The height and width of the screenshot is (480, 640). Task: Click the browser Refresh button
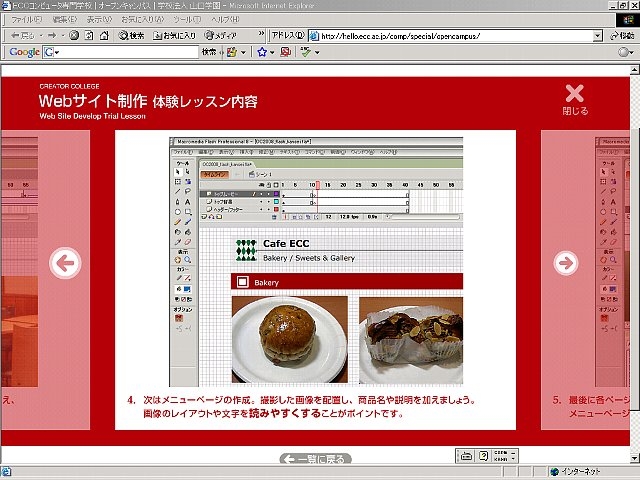(89, 35)
